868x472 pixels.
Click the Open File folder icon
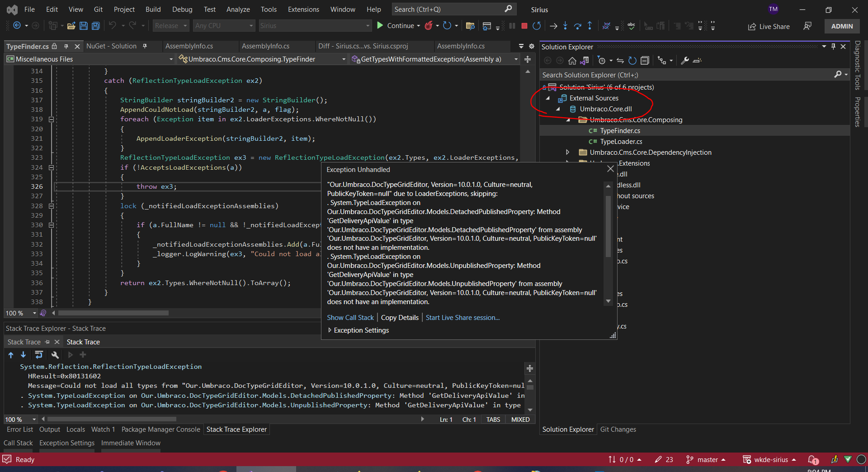click(71, 26)
